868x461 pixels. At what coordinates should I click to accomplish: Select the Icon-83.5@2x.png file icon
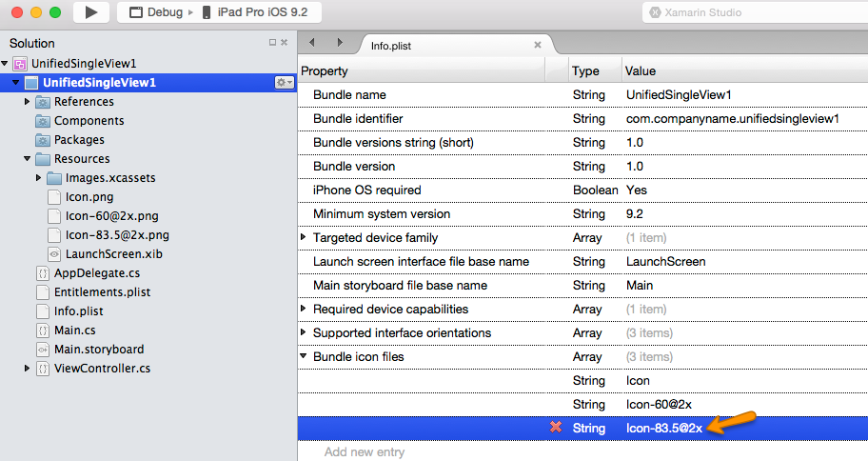point(53,235)
